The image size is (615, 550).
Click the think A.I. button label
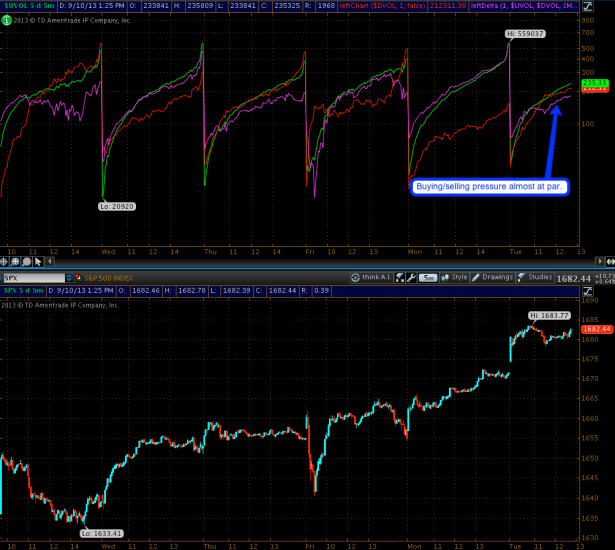[x=376, y=277]
